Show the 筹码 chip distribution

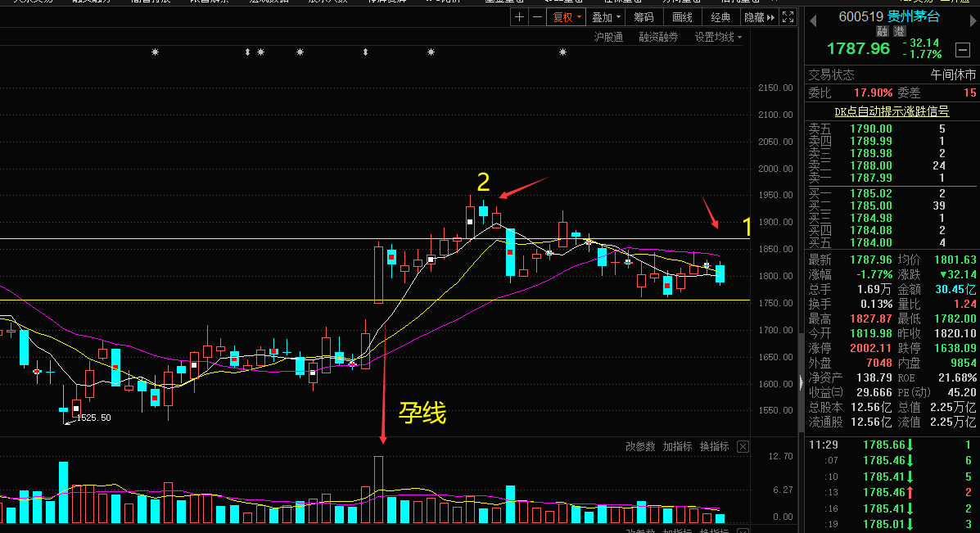tap(644, 17)
